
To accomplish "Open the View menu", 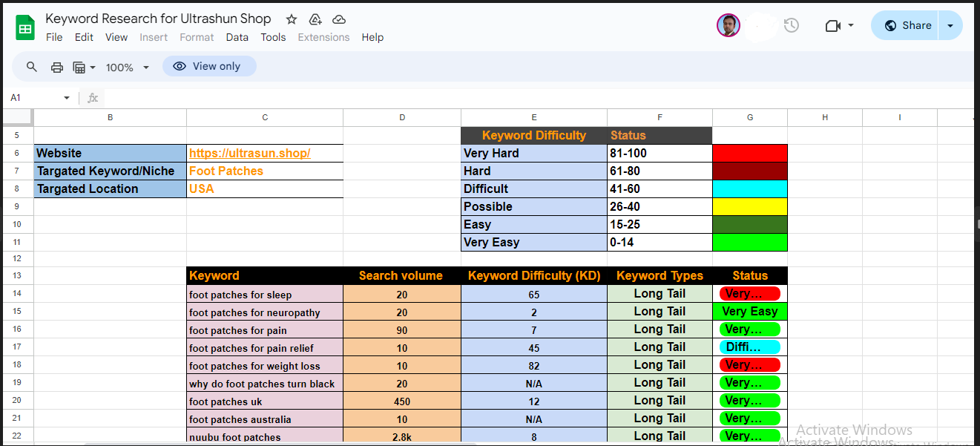I will (116, 37).
